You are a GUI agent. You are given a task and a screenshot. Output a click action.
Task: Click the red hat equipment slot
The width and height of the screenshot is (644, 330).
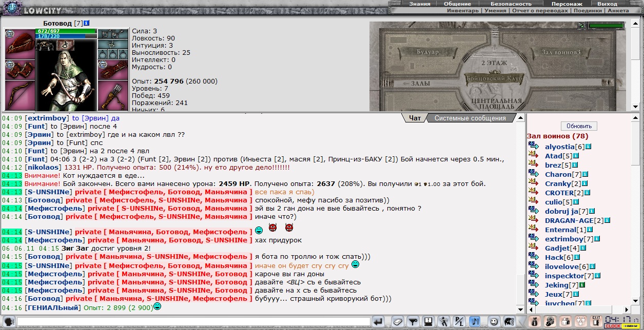click(19, 43)
